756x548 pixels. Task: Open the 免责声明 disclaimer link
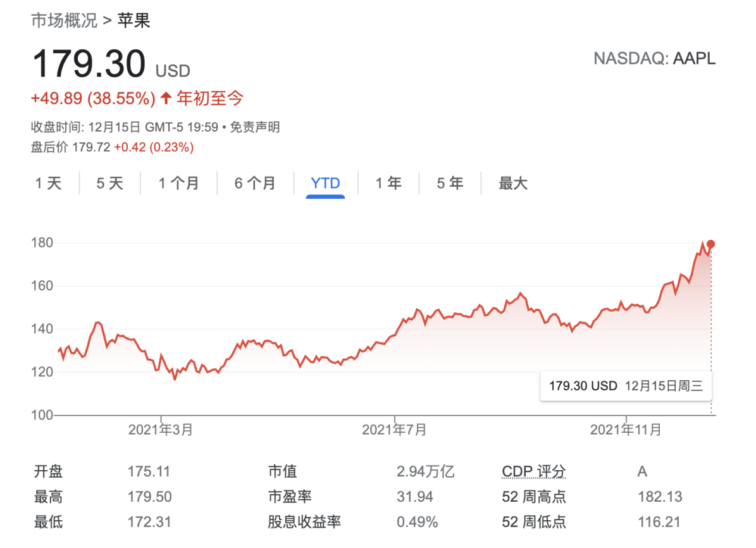pyautogui.click(x=254, y=127)
